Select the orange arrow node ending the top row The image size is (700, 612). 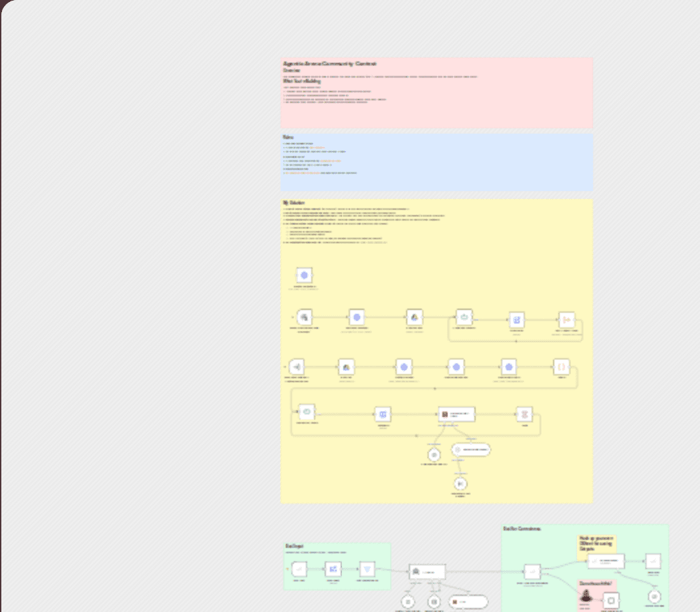tap(566, 320)
